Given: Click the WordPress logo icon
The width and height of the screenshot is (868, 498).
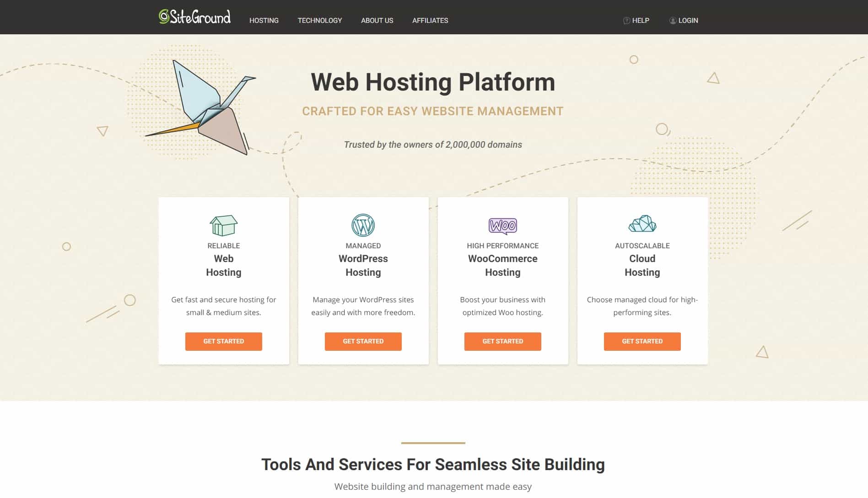Looking at the screenshot, I should click(x=363, y=225).
